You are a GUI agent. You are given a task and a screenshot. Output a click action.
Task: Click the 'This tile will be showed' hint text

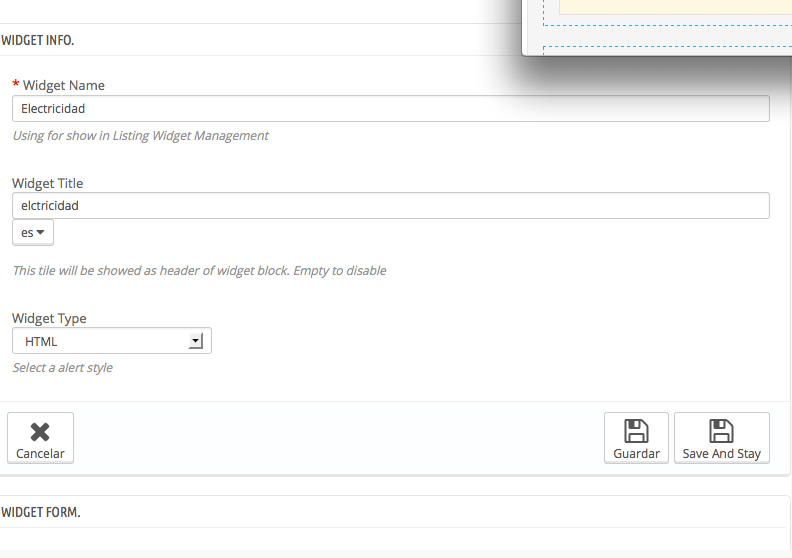point(200,271)
